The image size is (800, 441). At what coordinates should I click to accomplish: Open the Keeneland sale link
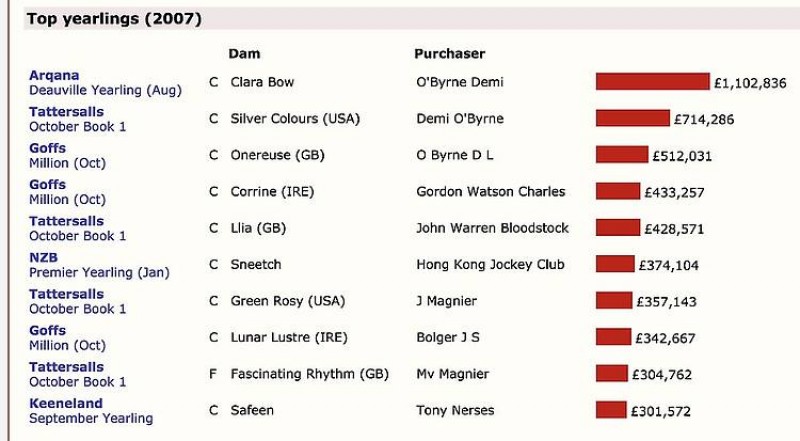click(66, 403)
